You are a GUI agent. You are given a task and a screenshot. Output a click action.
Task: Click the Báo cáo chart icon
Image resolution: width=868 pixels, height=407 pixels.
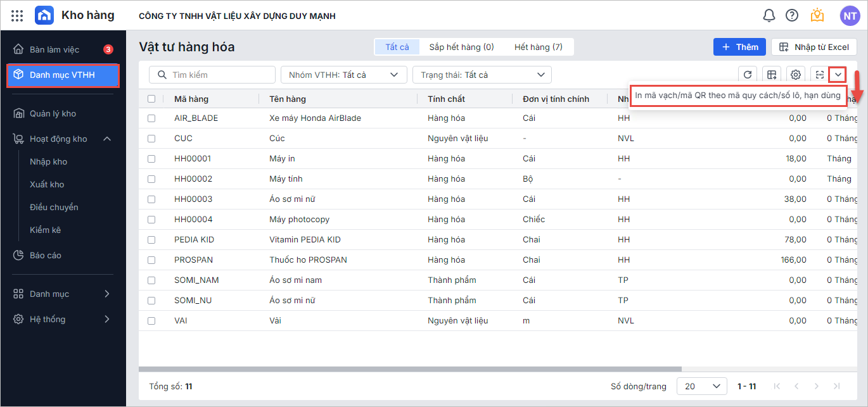pyautogui.click(x=18, y=256)
